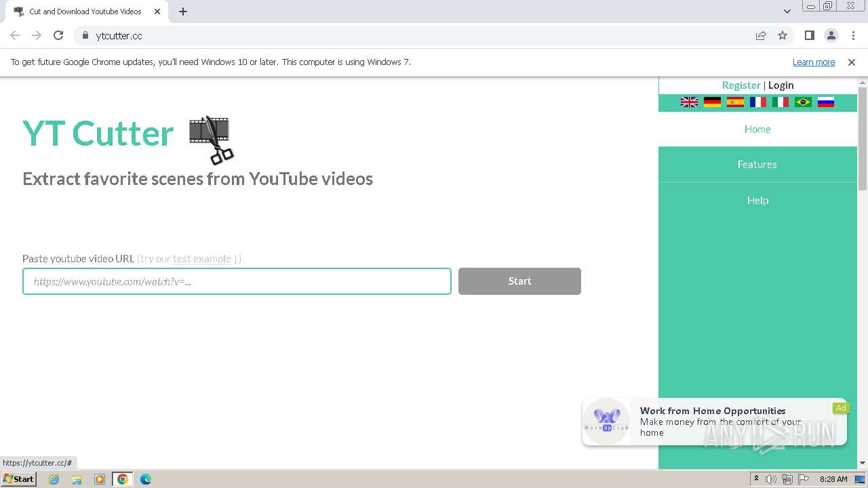Screen dimensions: 868x488
Task: Click the browser forward arrow
Action: coord(37,35)
